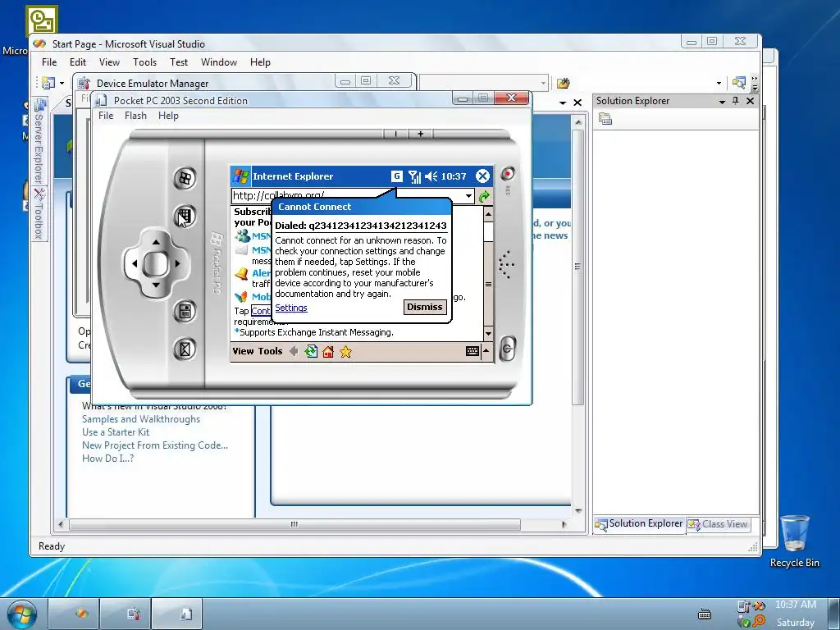840x630 pixels.
Task: Tap the emulator speaker volume icon
Action: tap(431, 176)
